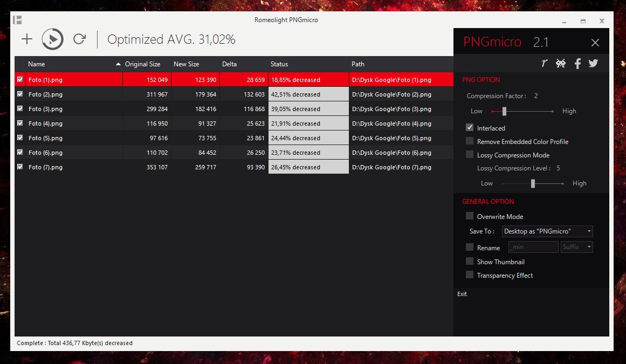Uncheck the Foto (6).png checkbox
This screenshot has height=364, width=626.
(x=20, y=152)
